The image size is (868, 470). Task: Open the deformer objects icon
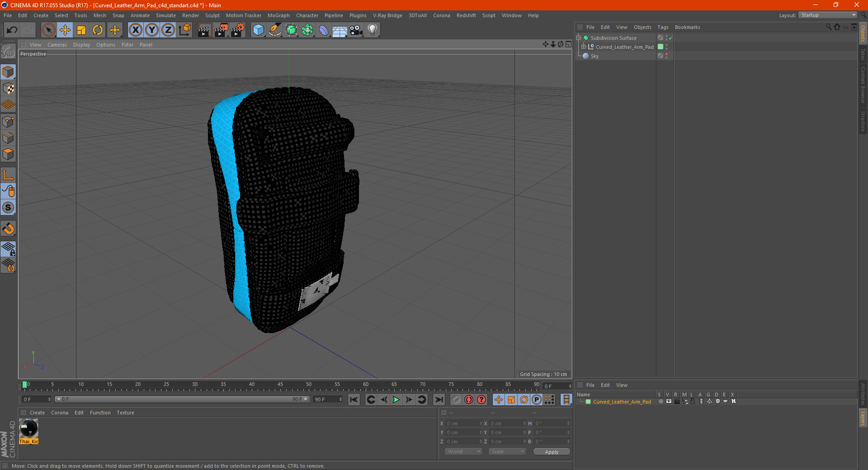point(324,30)
